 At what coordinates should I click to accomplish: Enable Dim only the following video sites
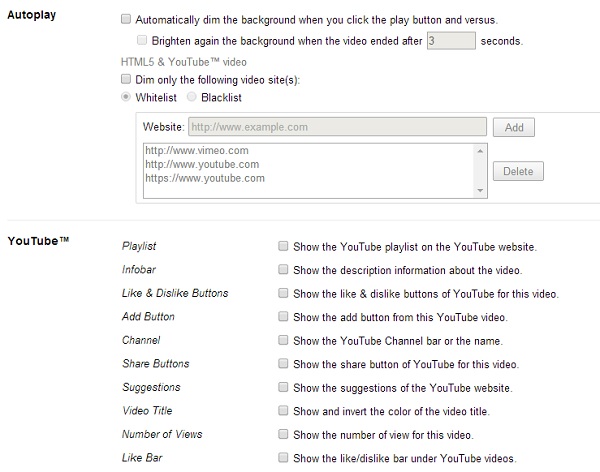pyautogui.click(x=126, y=79)
